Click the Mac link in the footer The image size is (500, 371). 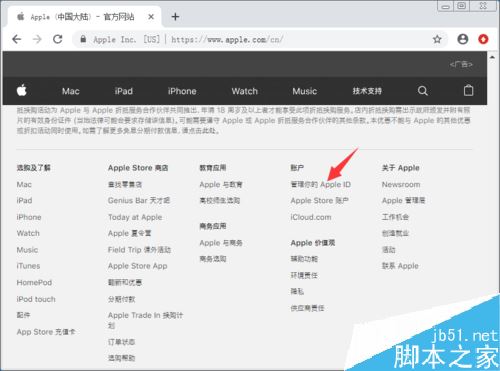click(24, 184)
